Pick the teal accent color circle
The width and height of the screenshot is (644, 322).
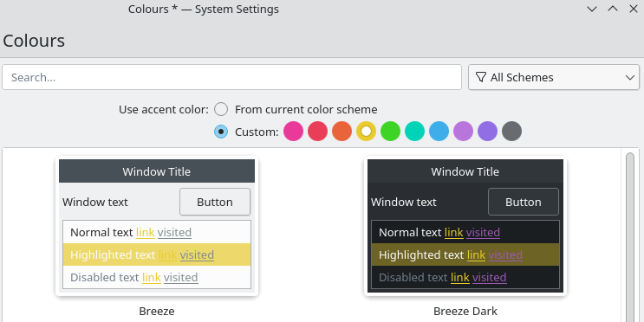pos(414,132)
